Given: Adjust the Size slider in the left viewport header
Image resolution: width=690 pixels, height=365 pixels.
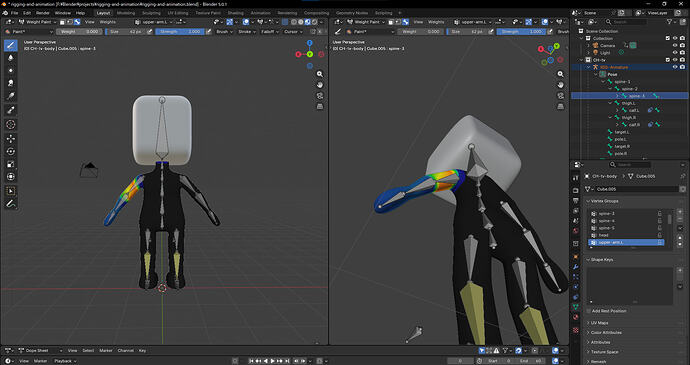Looking at the screenshot, I should pyautogui.click(x=126, y=31).
